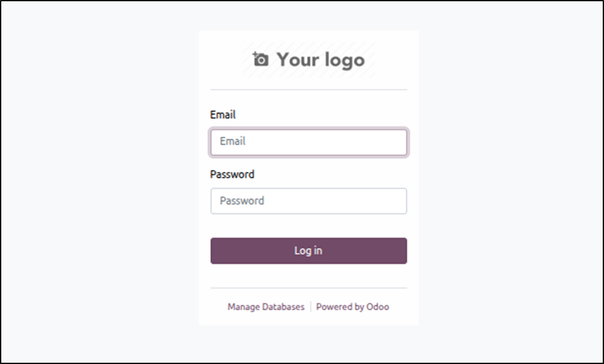Click the "Your logo" placeholder text

[320, 60]
